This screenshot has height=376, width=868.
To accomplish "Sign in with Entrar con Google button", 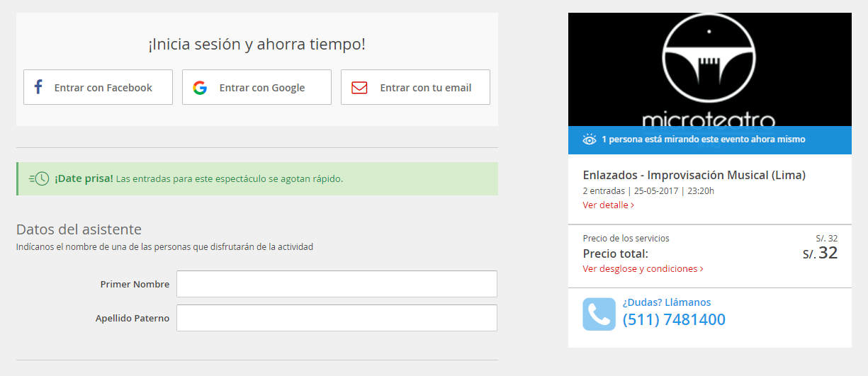I will pos(257,87).
